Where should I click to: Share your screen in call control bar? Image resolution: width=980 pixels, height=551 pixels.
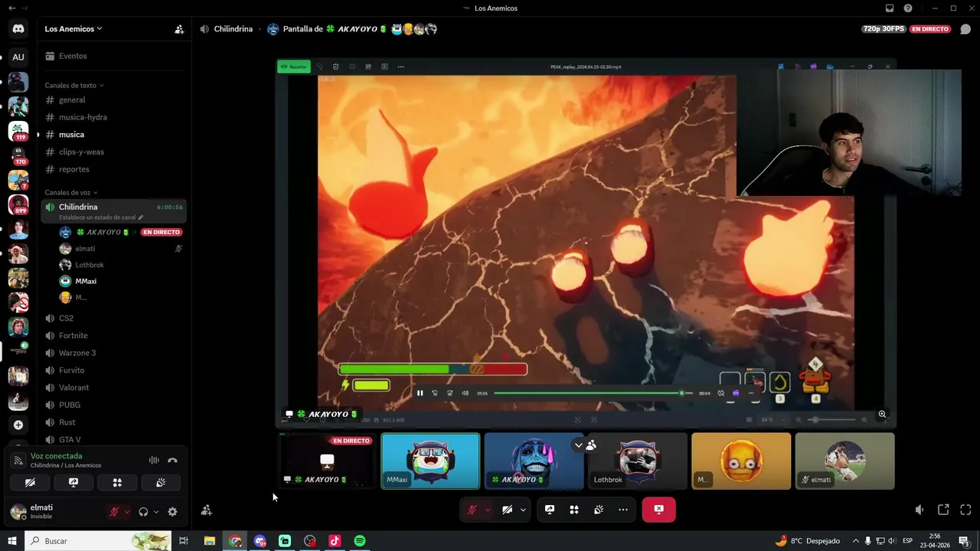click(550, 510)
